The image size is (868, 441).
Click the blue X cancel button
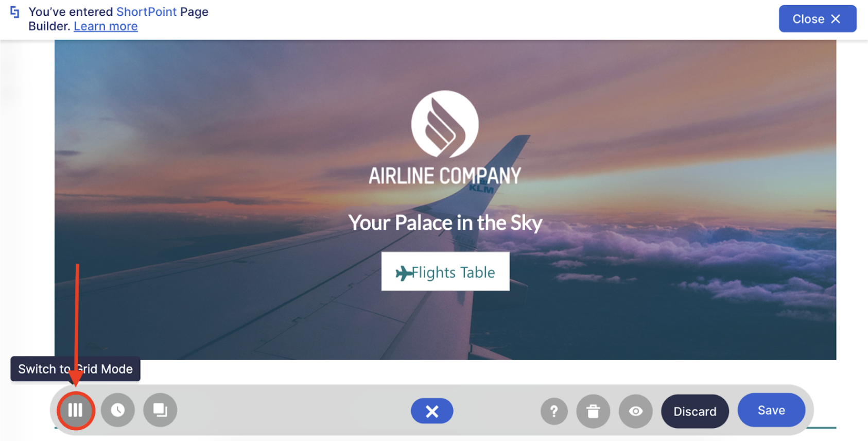click(432, 411)
